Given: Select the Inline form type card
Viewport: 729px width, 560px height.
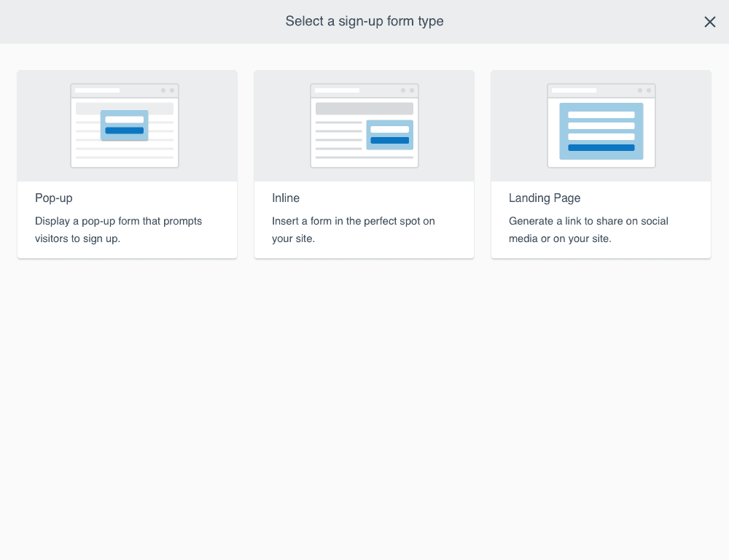Looking at the screenshot, I should pos(364,163).
